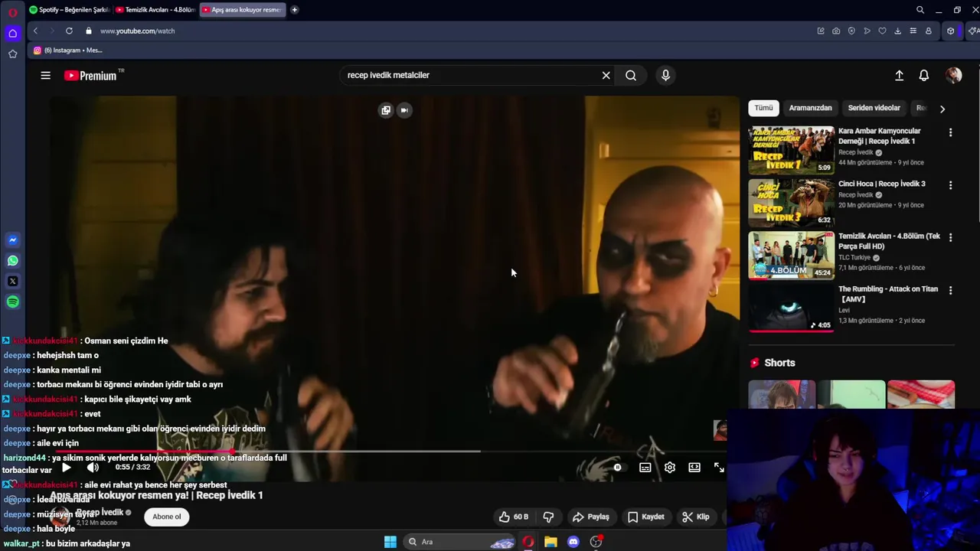Select the Aramanızdan filter chip

[810, 108]
